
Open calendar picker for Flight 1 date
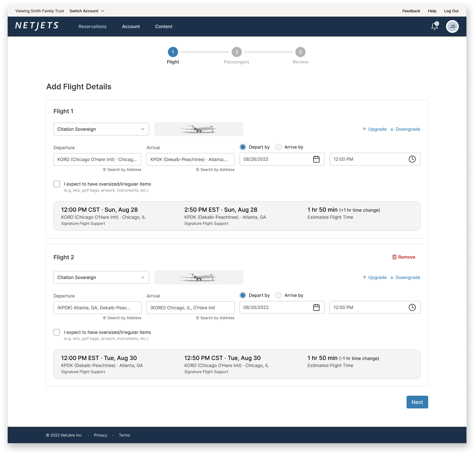point(316,159)
